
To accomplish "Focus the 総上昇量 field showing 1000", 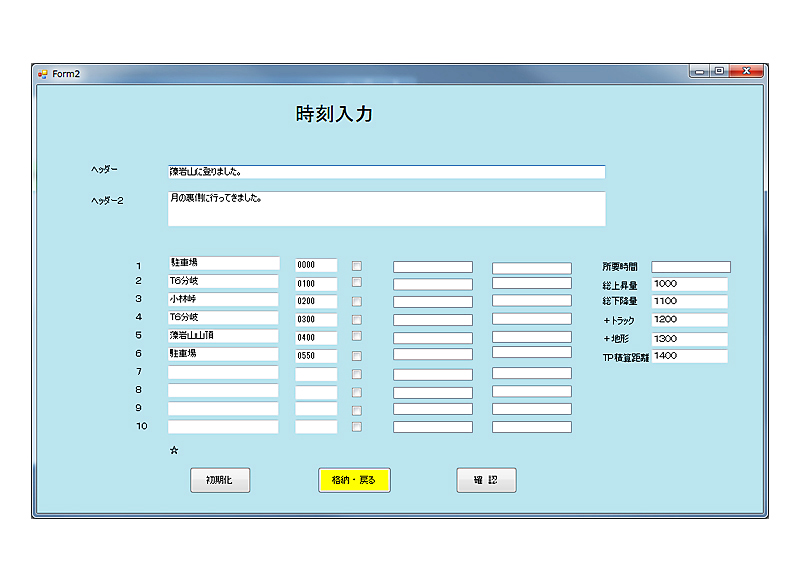I will (690, 285).
